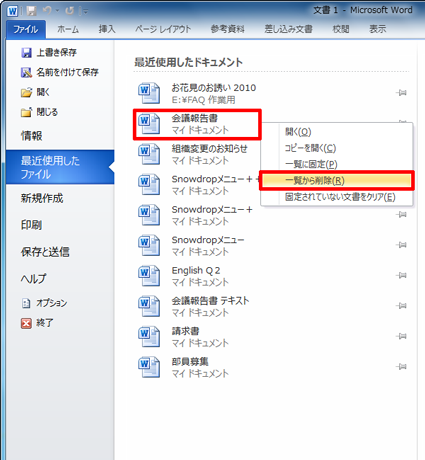Viewport: 425px width, 460px height.
Task: Click Word icon of お花見のお誘い 2010
Action: 149,93
